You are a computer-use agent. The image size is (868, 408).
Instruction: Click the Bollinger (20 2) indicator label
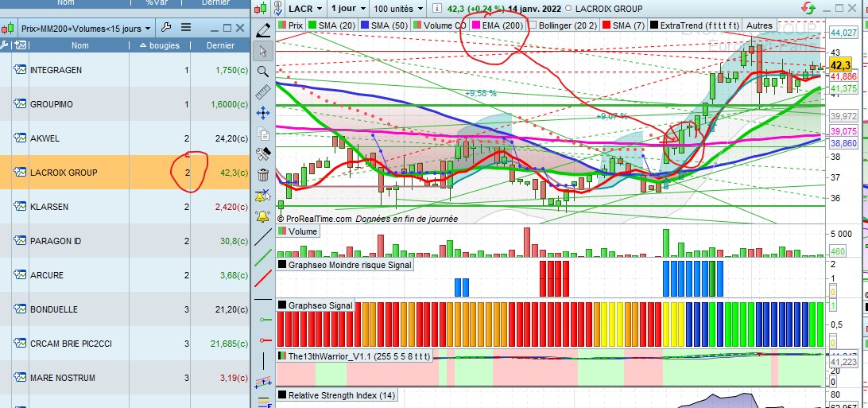click(x=563, y=25)
